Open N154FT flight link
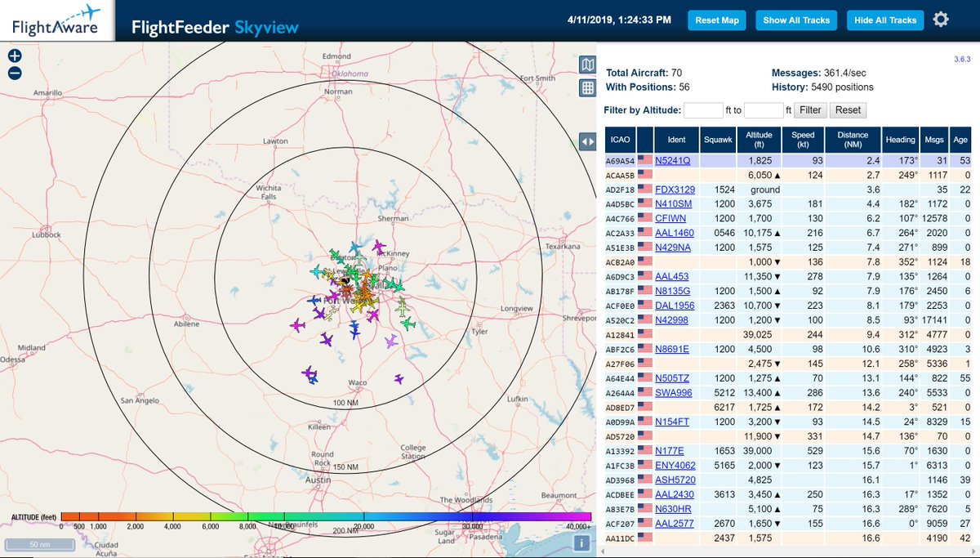The height and width of the screenshot is (558, 980). click(673, 421)
